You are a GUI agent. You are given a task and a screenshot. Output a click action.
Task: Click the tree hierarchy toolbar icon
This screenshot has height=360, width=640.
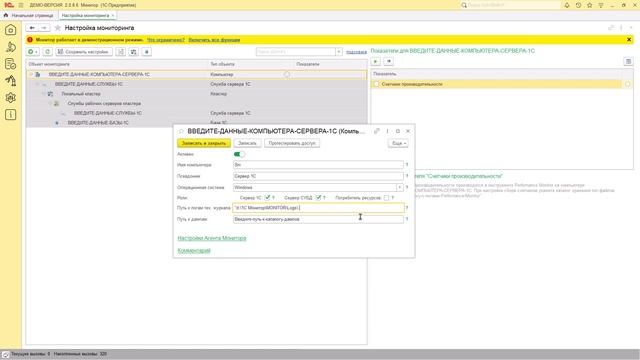coord(133,52)
